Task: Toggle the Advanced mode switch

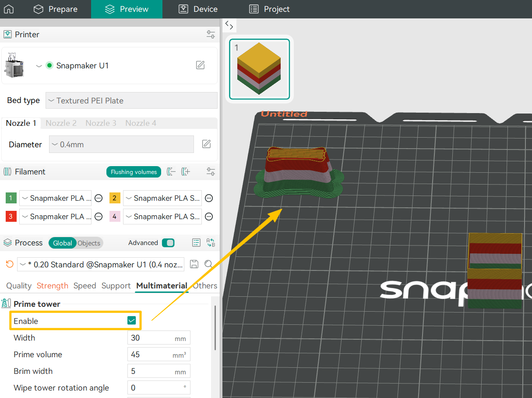Action: 168,243
